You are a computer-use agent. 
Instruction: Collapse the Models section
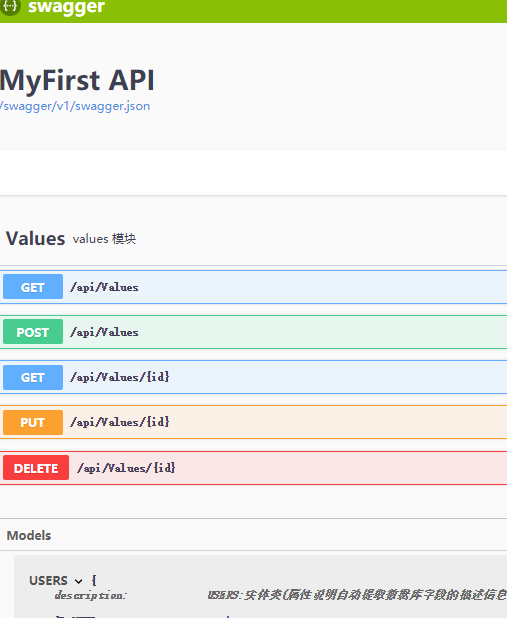[x=29, y=535]
